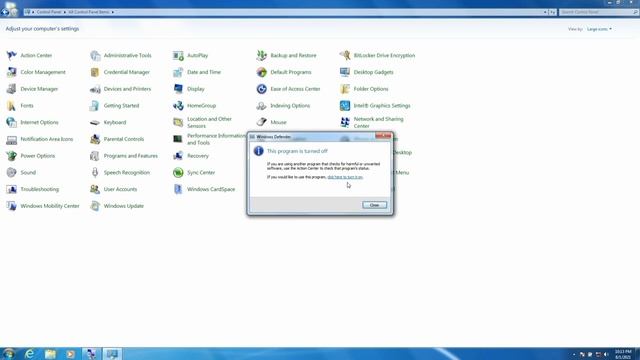
Task: Open Indexing Options icon
Action: point(261,105)
